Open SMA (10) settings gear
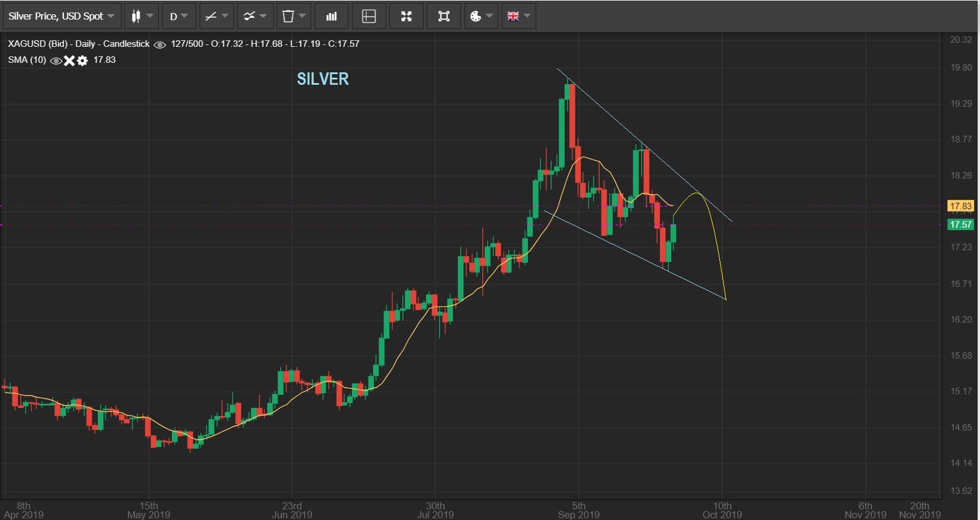Image resolution: width=980 pixels, height=520 pixels. click(x=82, y=60)
